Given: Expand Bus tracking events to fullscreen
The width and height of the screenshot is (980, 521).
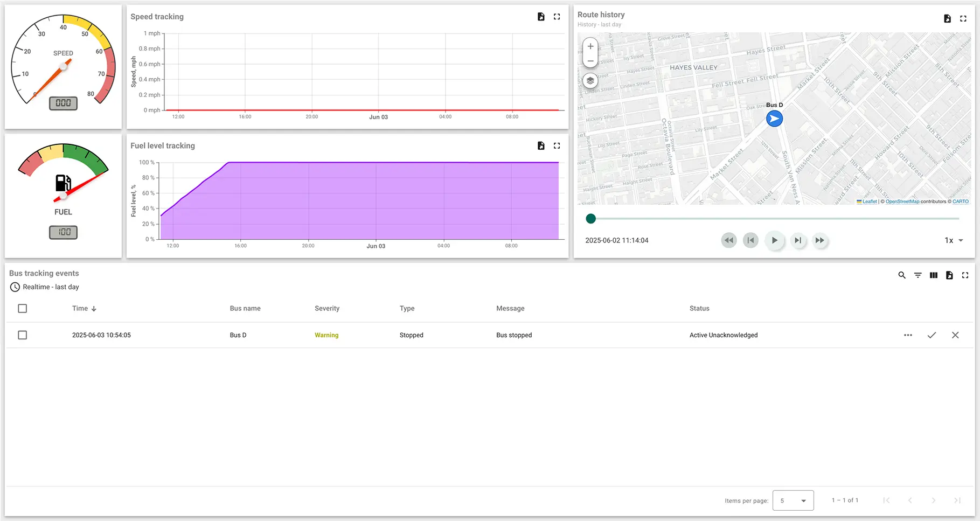Looking at the screenshot, I should click(x=965, y=275).
